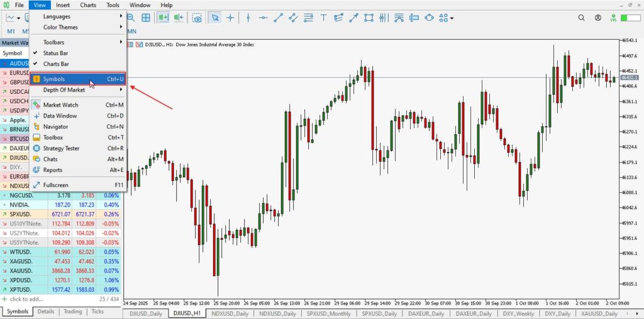Viewport: 644px width, 319px height.
Task: Open the Details tab in Market Watch
Action: 45,311
